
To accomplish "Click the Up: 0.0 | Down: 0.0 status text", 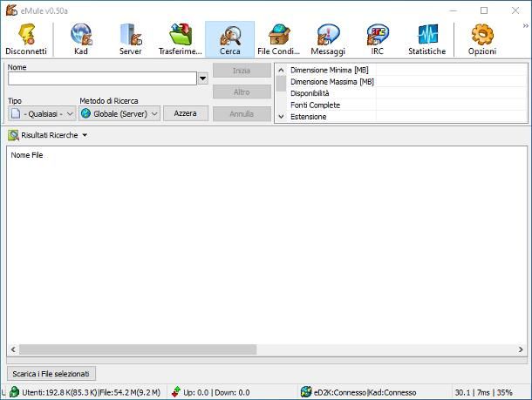I will coord(216,392).
